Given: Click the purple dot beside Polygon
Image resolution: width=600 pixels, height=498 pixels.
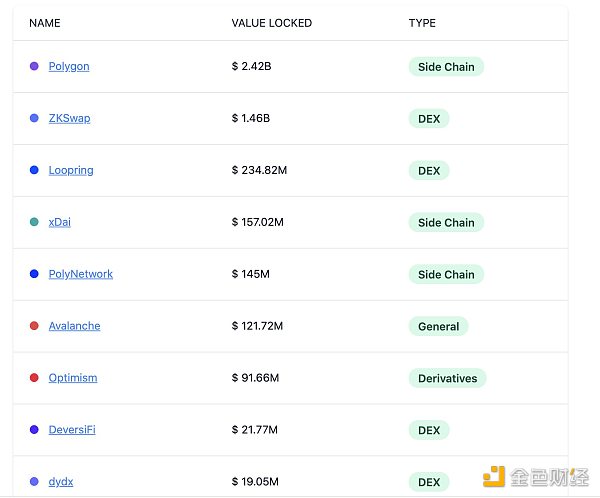Looking at the screenshot, I should click(34, 67).
